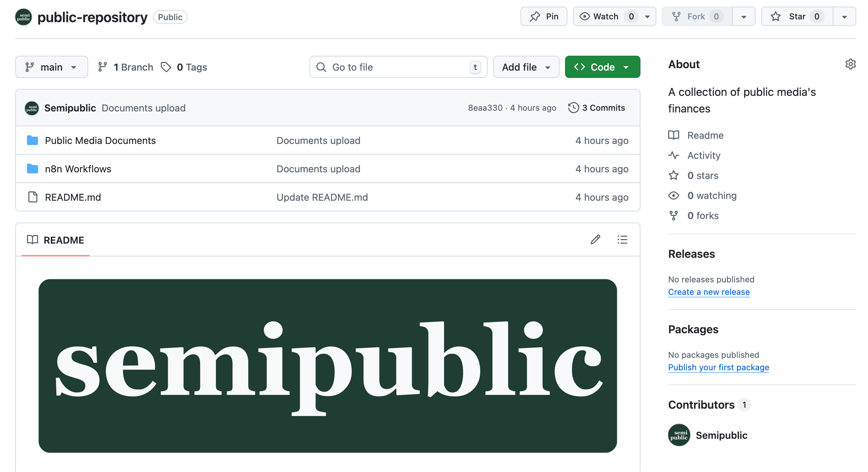Click the tag icon beside 0 Tags
This screenshot has height=472, width=868.
point(166,67)
